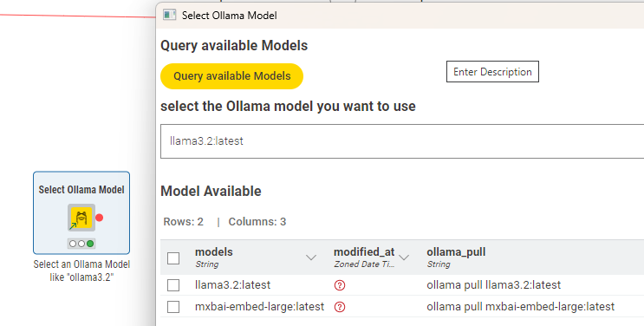Viewport: 644px width, 326px height.
Task: Click the red flow variable port dot
Action: coord(99,218)
